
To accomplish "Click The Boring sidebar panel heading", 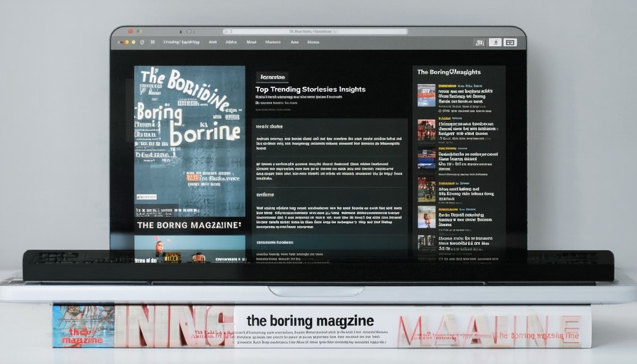I will tap(449, 72).
